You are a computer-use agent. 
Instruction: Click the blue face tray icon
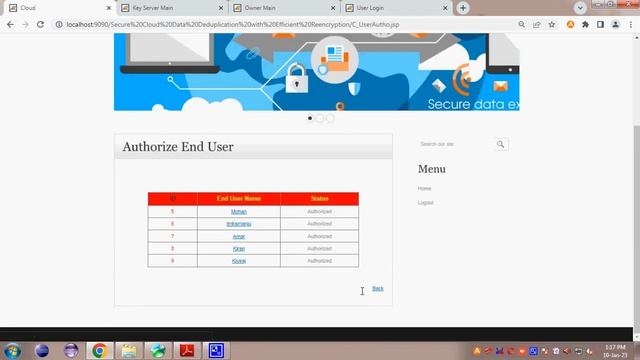tap(533, 351)
